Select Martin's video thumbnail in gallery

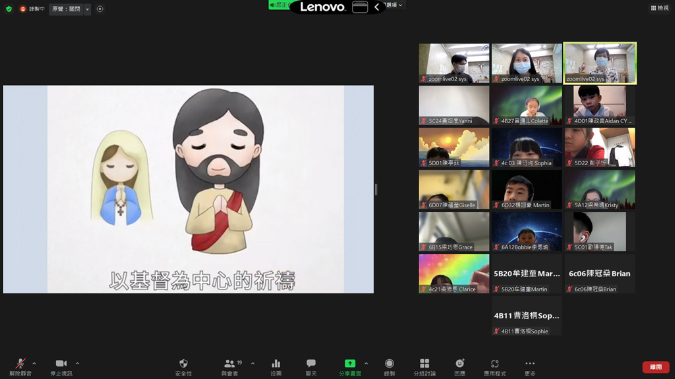pos(526,190)
